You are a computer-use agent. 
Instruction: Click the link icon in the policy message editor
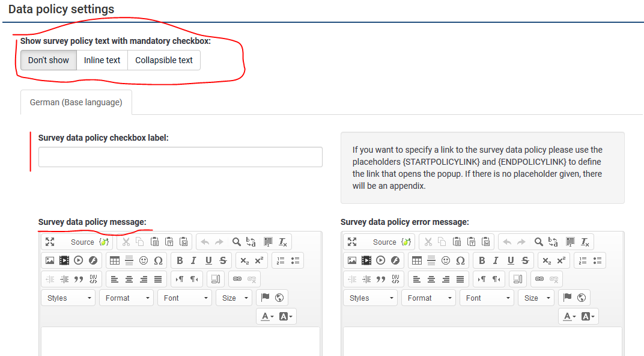(237, 279)
